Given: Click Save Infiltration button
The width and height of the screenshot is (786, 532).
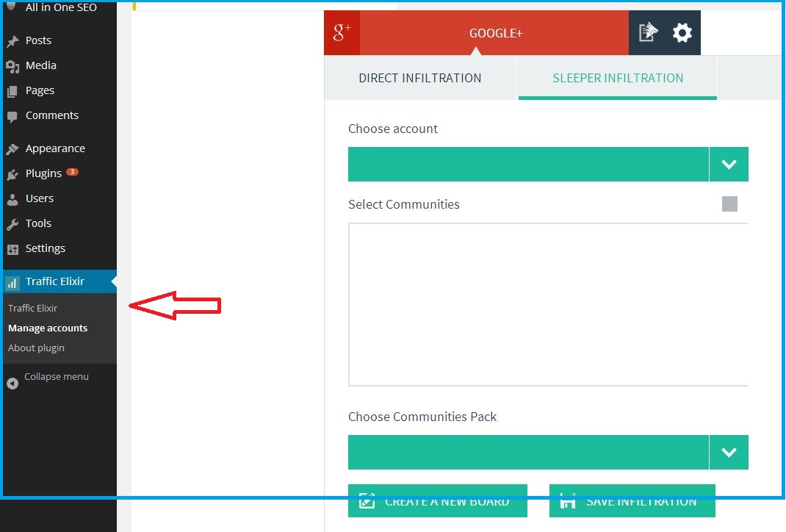Looking at the screenshot, I should (632, 501).
